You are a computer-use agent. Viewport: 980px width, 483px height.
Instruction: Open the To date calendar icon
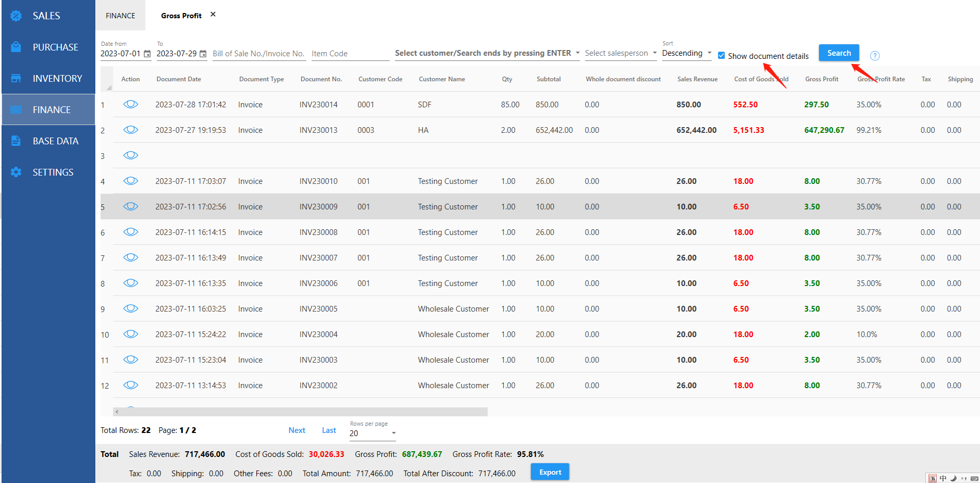pyautogui.click(x=203, y=54)
